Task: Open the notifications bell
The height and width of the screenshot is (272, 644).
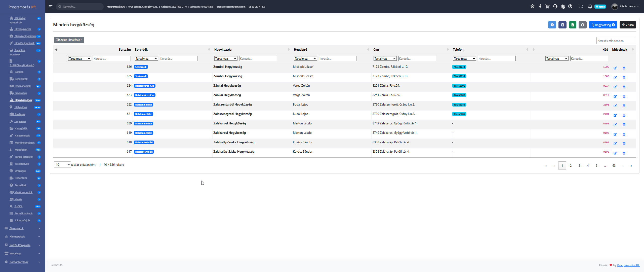Action: [590, 7]
